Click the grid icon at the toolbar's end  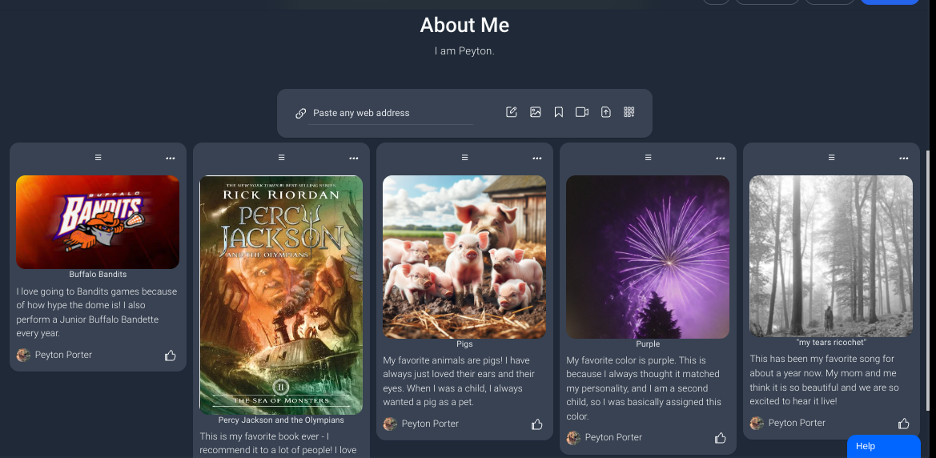pos(629,112)
